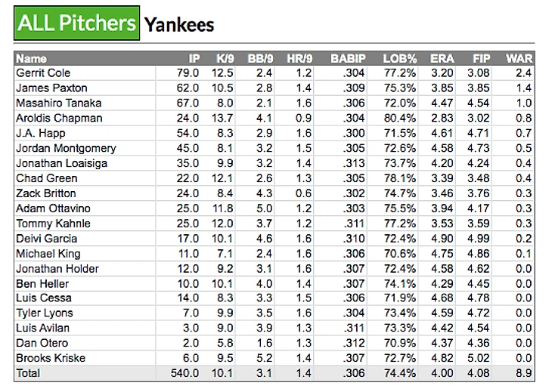Select Deivi Garcia in the table
The image size is (552, 392).
click(x=46, y=239)
